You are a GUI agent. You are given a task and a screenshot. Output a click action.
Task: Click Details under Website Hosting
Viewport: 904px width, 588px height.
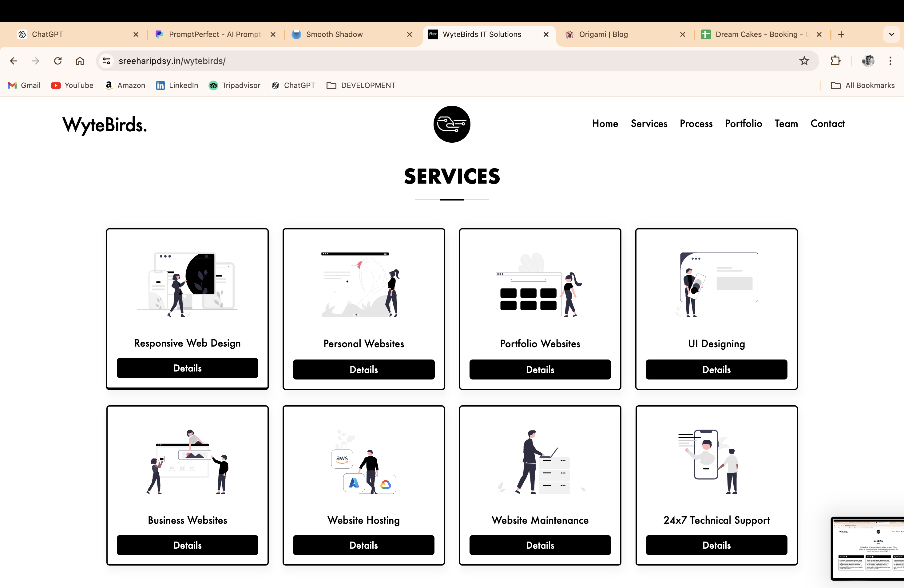363,545
